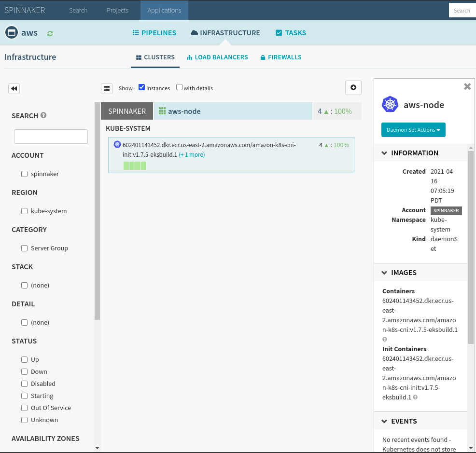Collapse the IMAGES section
Screen dimensions: 476x453
click(x=385, y=273)
